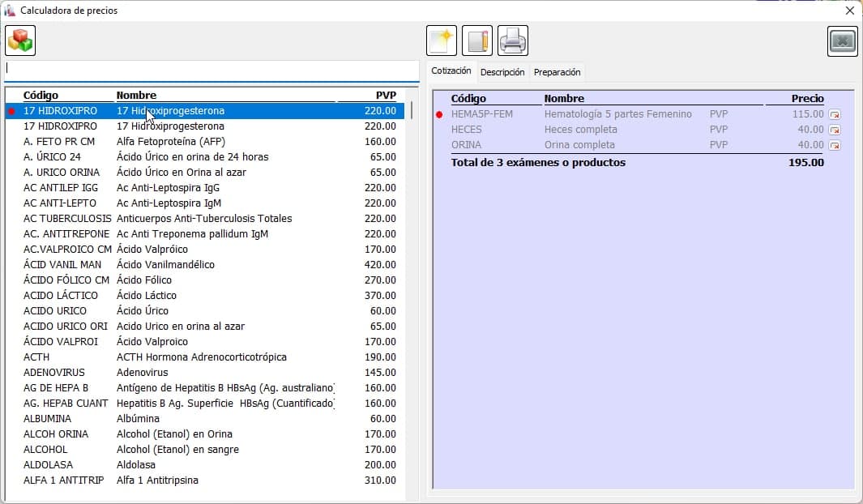Click the gray exit button with X
The image size is (863, 504).
(843, 41)
